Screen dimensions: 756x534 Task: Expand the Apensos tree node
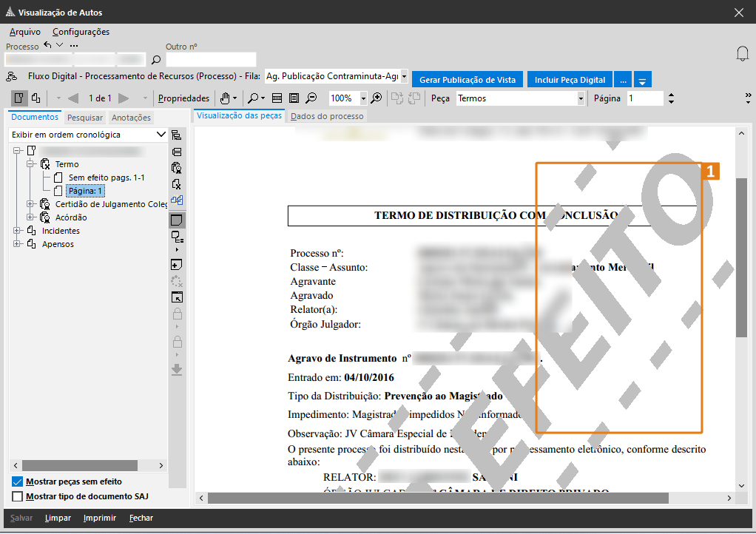pyautogui.click(x=17, y=244)
